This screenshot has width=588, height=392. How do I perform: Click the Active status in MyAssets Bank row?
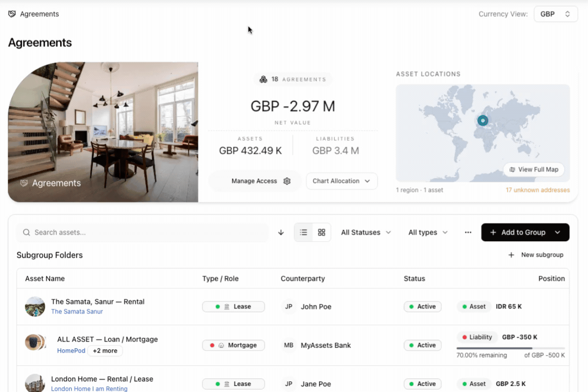pos(423,345)
